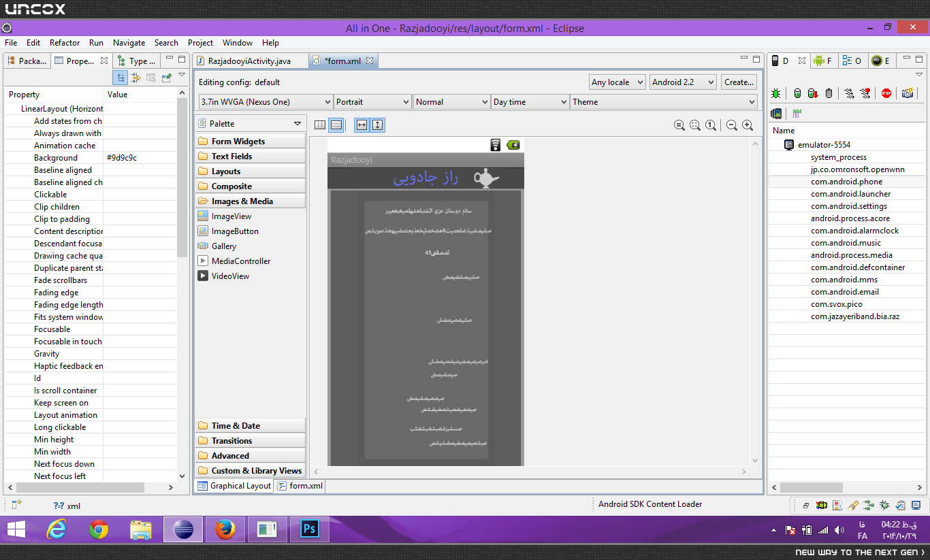Click the Cause GC trash can icon

point(829,93)
